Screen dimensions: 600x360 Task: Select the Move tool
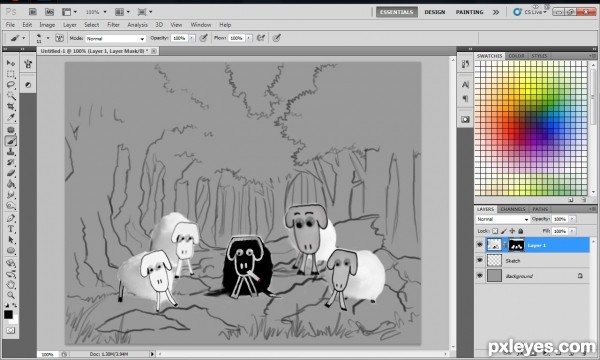point(11,63)
